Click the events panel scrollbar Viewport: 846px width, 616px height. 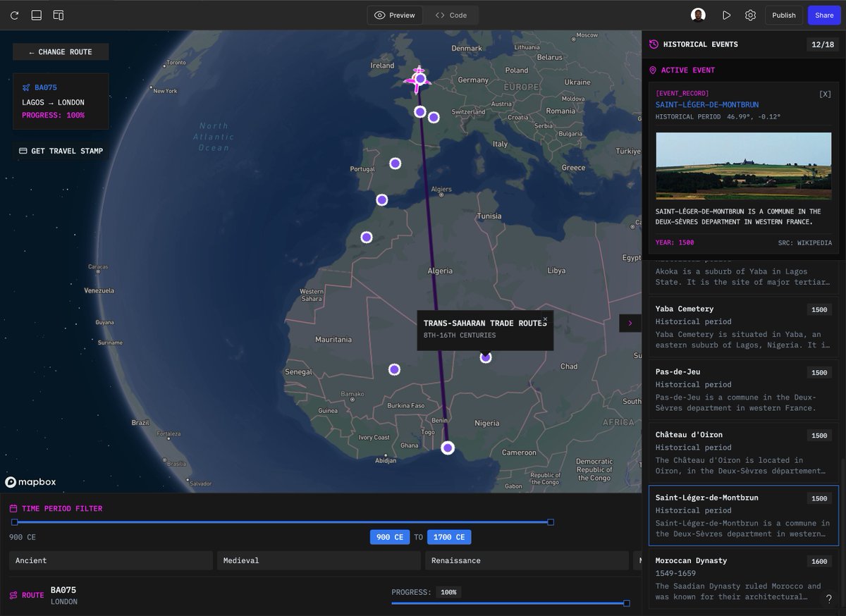(x=842, y=532)
